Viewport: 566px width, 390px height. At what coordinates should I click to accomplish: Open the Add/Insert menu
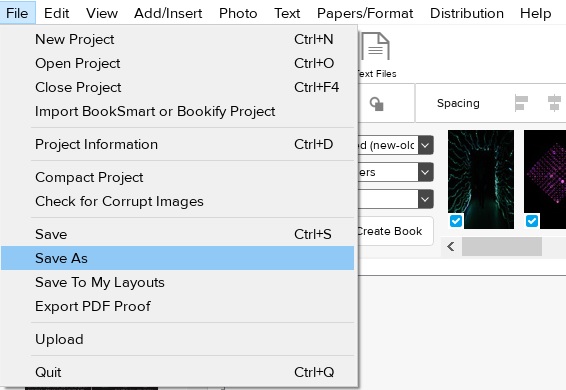pyautogui.click(x=168, y=13)
